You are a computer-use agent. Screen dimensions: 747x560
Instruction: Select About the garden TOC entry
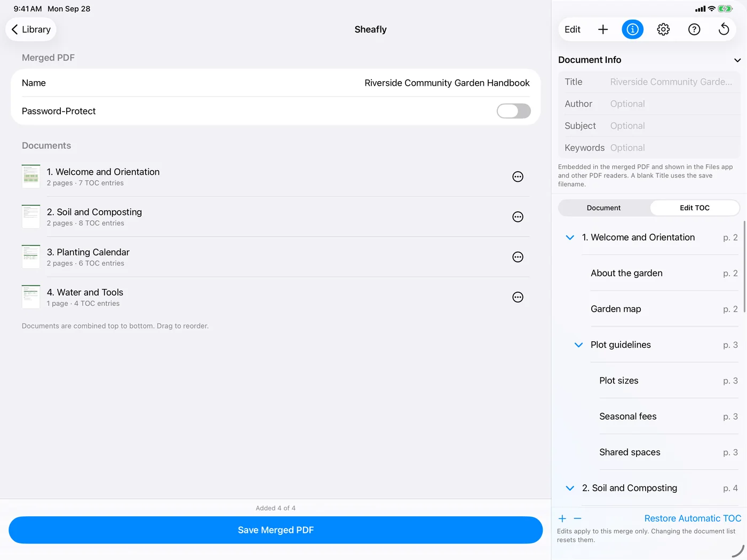664,273
